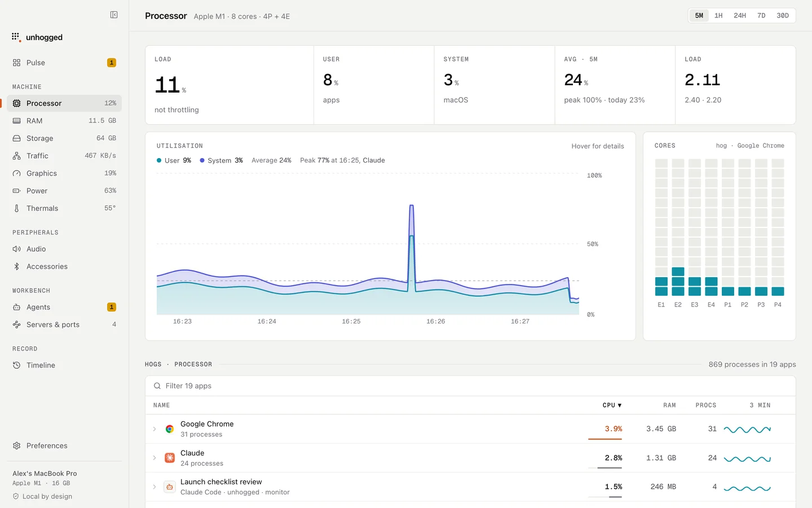
Task: Click the Pulse grid icon in the sidebar
Action: (x=16, y=63)
